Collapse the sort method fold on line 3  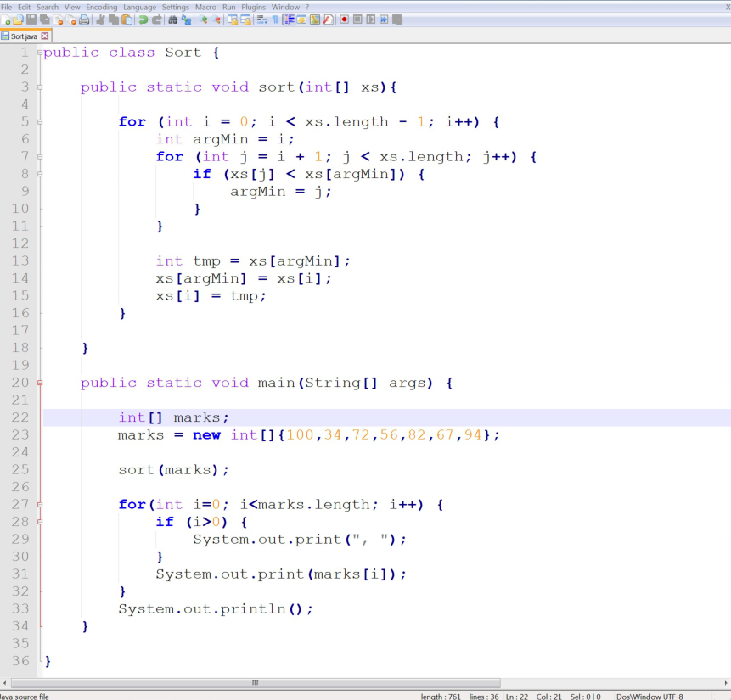40,87
